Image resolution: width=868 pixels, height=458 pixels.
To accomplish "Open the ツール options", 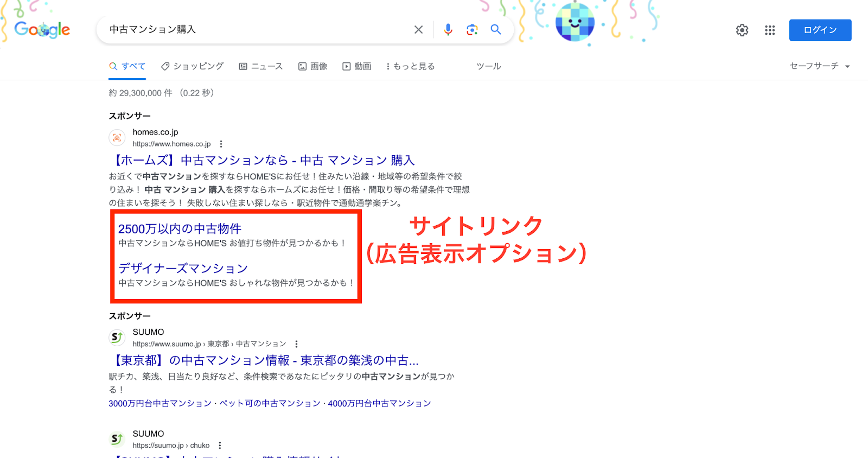I will click(489, 66).
